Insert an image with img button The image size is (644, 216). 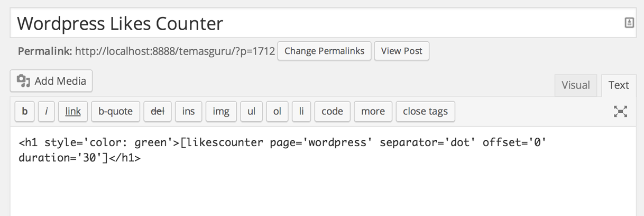tap(221, 111)
